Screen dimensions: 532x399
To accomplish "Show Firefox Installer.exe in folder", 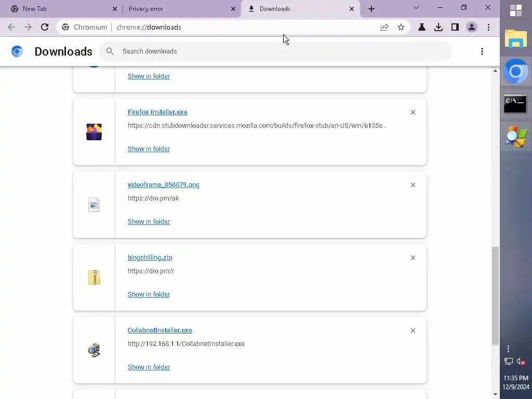I will pos(149,149).
